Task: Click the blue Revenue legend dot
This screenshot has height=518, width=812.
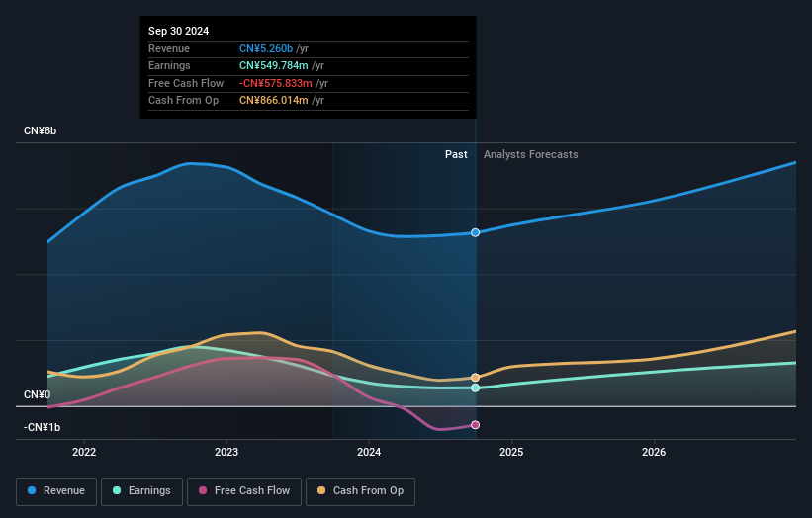Action: coord(32,490)
